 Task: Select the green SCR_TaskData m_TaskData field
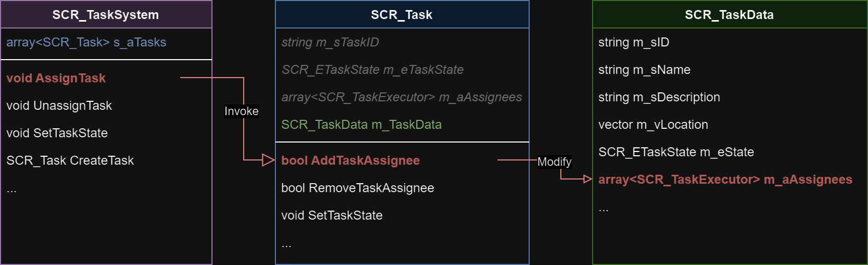tap(361, 125)
